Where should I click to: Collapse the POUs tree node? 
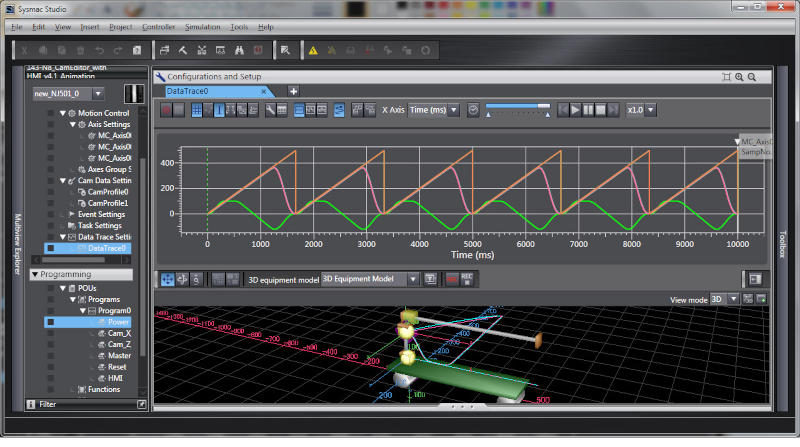point(63,288)
